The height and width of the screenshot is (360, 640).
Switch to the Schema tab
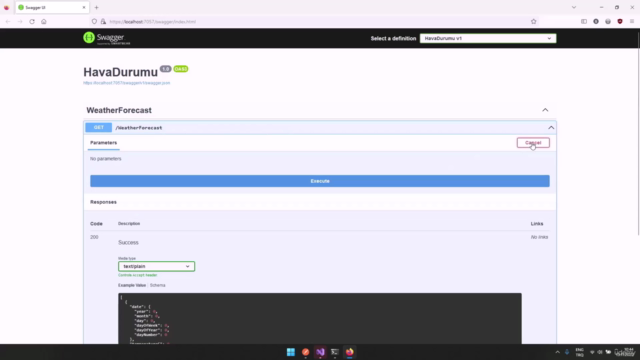coord(158,285)
